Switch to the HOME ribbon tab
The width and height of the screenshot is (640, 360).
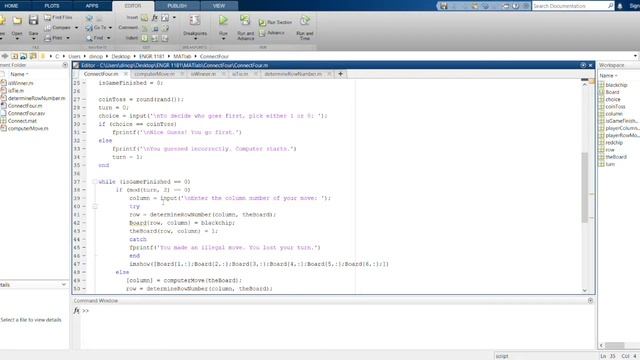[x=11, y=6]
